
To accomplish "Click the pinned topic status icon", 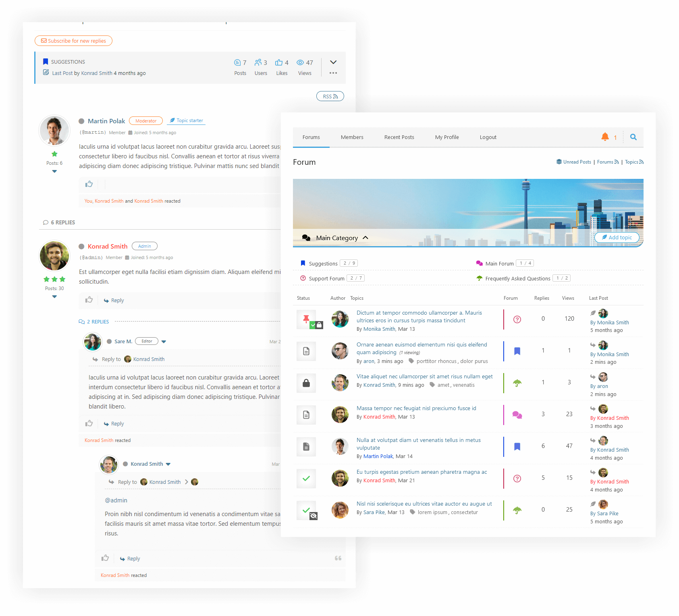I will pos(306,319).
